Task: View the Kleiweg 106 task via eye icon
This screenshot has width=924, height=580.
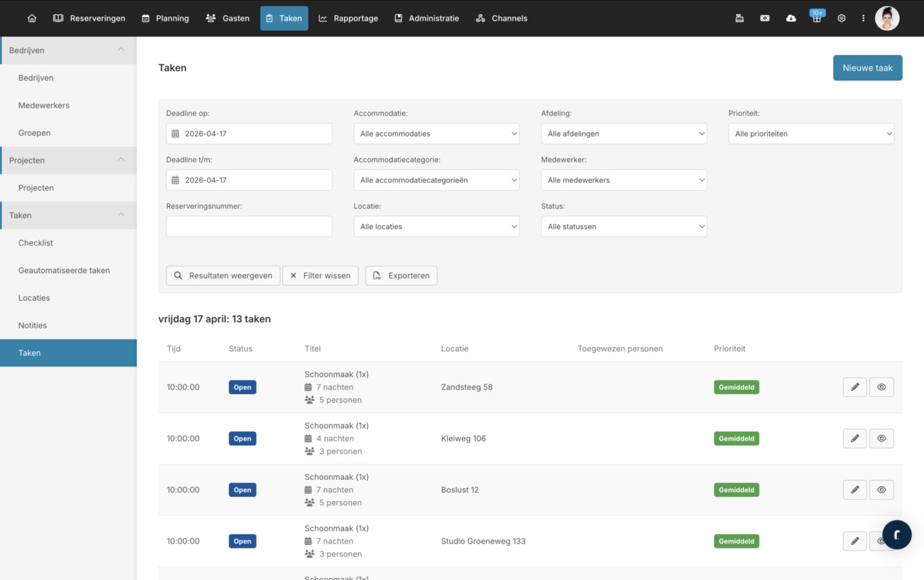Action: click(x=881, y=439)
